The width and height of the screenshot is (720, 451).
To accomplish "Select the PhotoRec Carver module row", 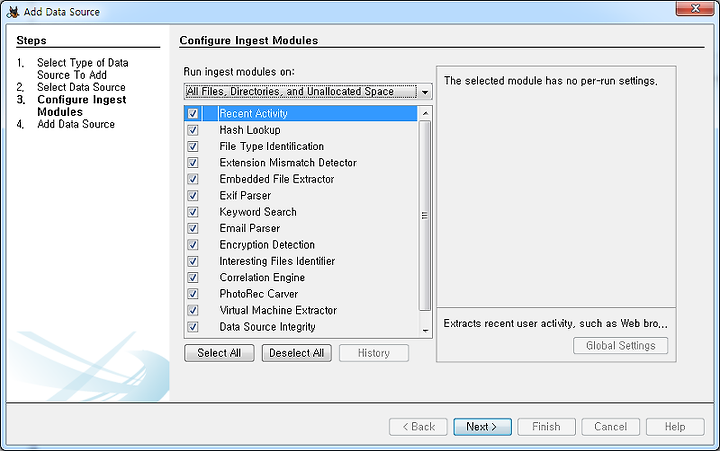I will pyautogui.click(x=301, y=294).
